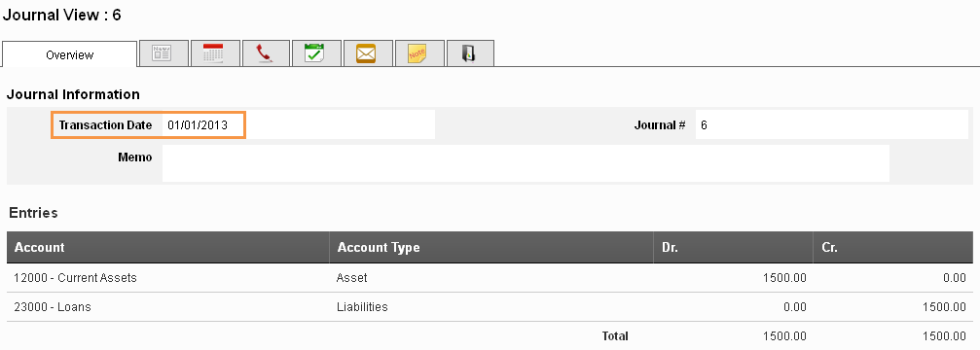This screenshot has height=350, width=980.
Task: Click the Liabilities account type cell
Action: [362, 307]
